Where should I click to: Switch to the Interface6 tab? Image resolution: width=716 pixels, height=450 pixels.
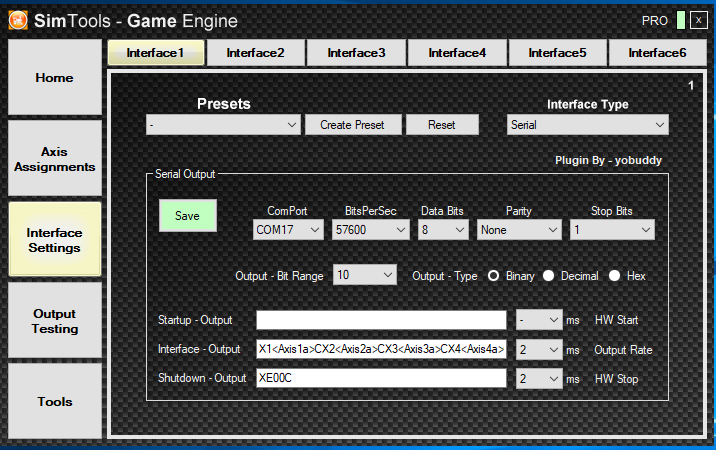point(658,53)
